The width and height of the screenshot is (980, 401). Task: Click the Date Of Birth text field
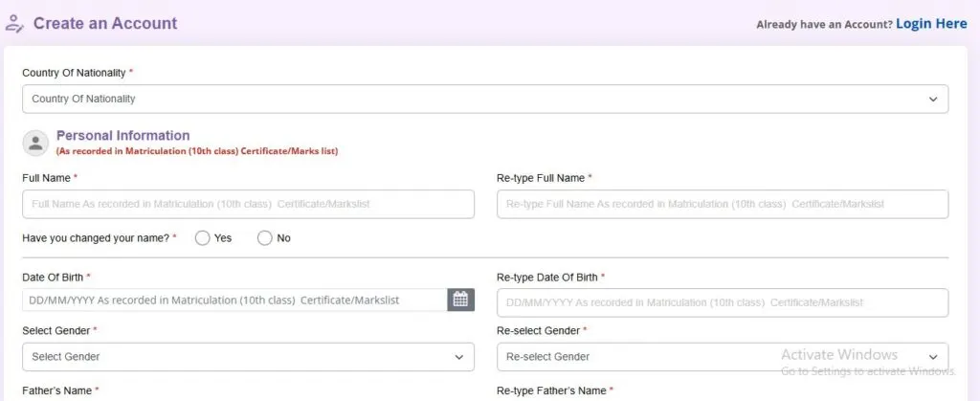pos(234,300)
